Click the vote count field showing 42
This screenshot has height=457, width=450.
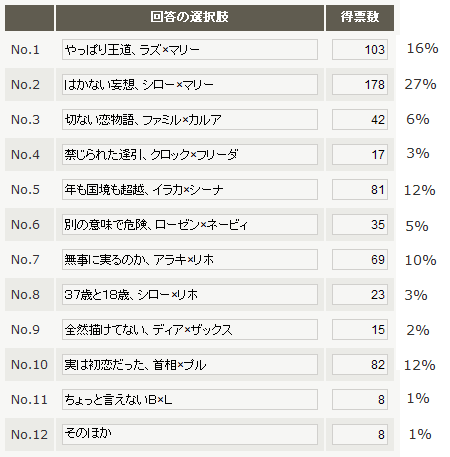tap(360, 120)
